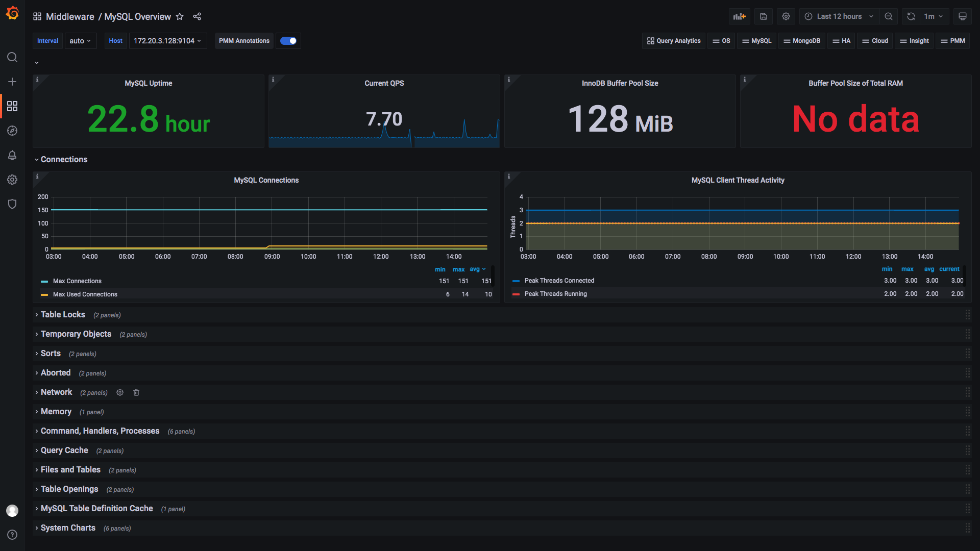Save the dashboard with disk icon
The image size is (980, 551).
tap(764, 16)
